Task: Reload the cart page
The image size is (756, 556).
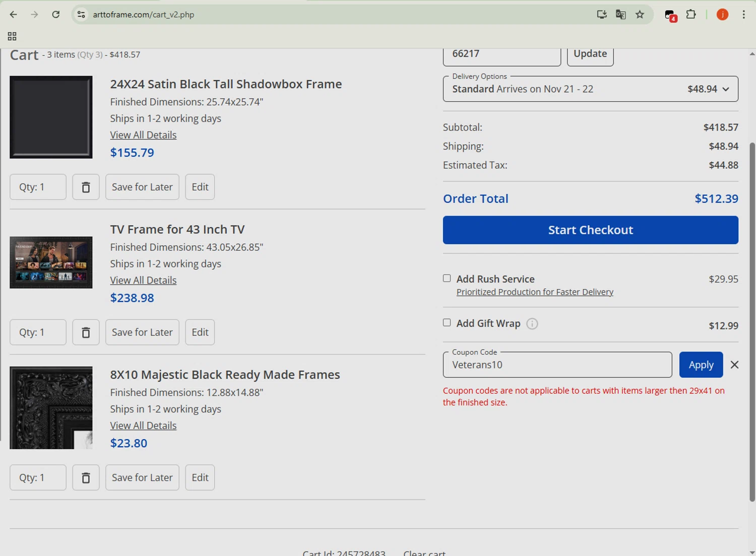Action: [x=56, y=15]
